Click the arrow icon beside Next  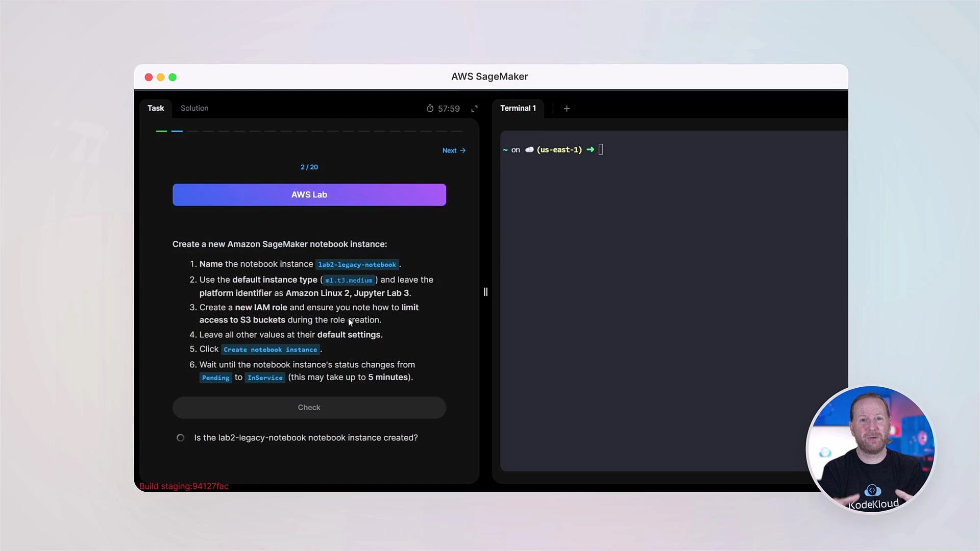pyautogui.click(x=462, y=150)
